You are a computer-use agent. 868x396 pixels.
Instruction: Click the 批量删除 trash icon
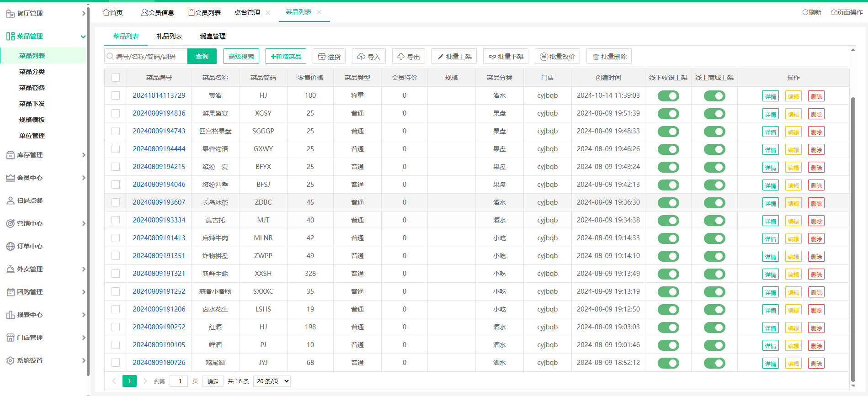click(x=596, y=57)
